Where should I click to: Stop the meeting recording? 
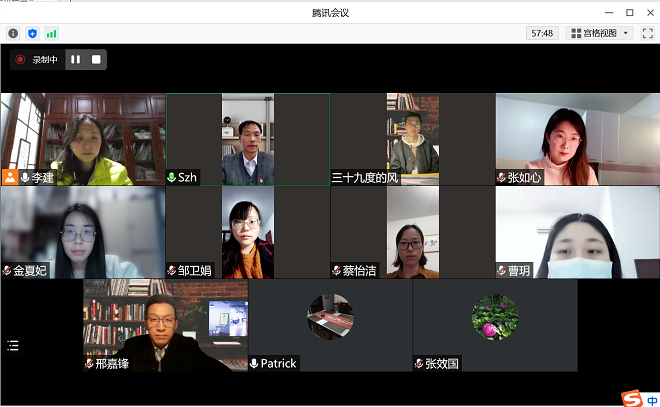pyautogui.click(x=96, y=59)
